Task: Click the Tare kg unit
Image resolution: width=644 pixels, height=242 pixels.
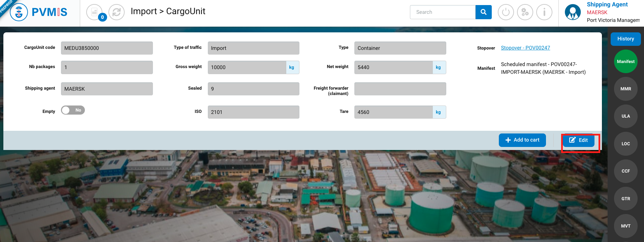Action: click(x=438, y=112)
